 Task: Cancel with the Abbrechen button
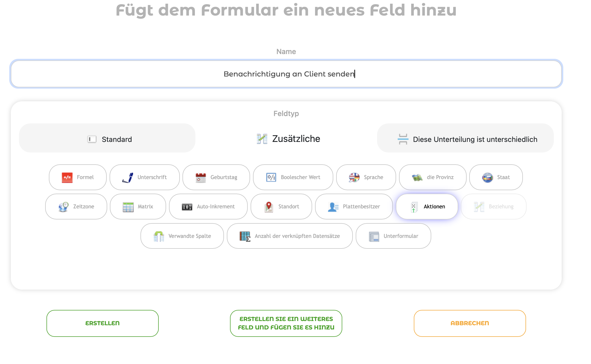coord(470,323)
